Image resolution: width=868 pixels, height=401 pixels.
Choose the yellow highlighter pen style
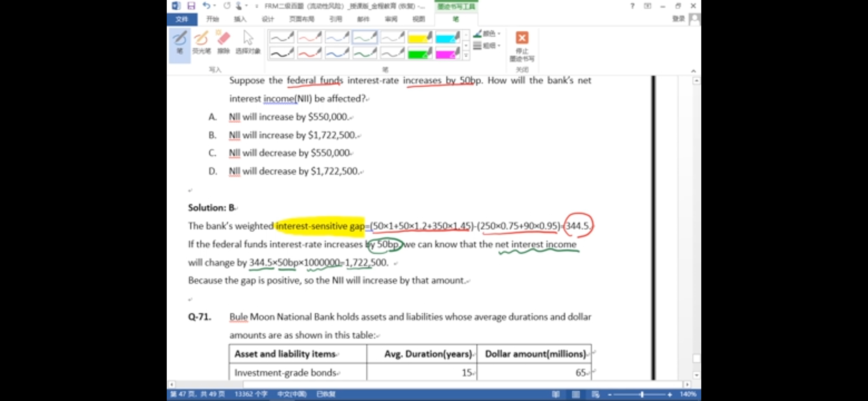tap(420, 37)
